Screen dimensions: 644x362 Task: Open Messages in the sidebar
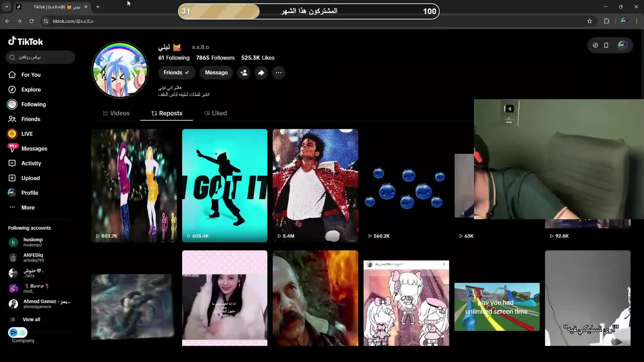pos(34,148)
